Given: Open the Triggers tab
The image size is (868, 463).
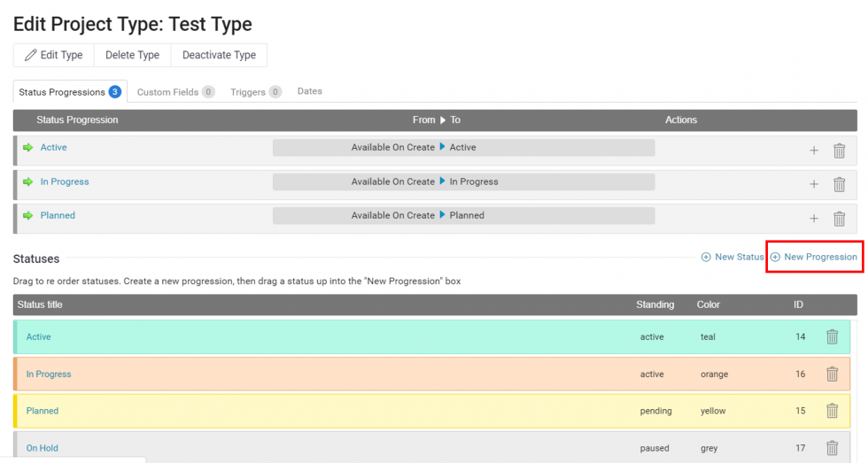Looking at the screenshot, I should (x=255, y=92).
